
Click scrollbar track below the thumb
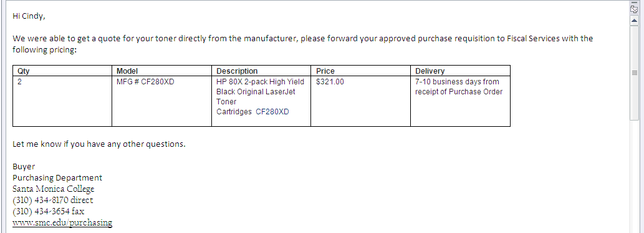pos(634,177)
